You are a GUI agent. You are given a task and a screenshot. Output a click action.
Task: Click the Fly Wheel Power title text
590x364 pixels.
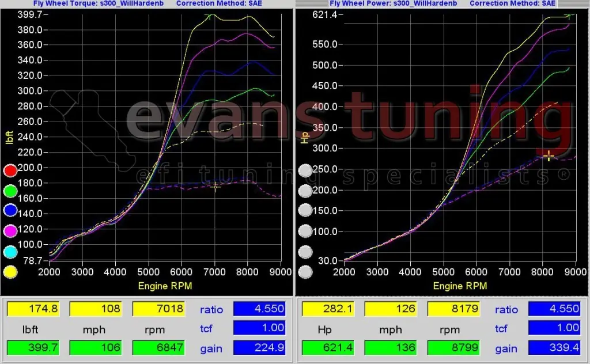click(x=393, y=3)
